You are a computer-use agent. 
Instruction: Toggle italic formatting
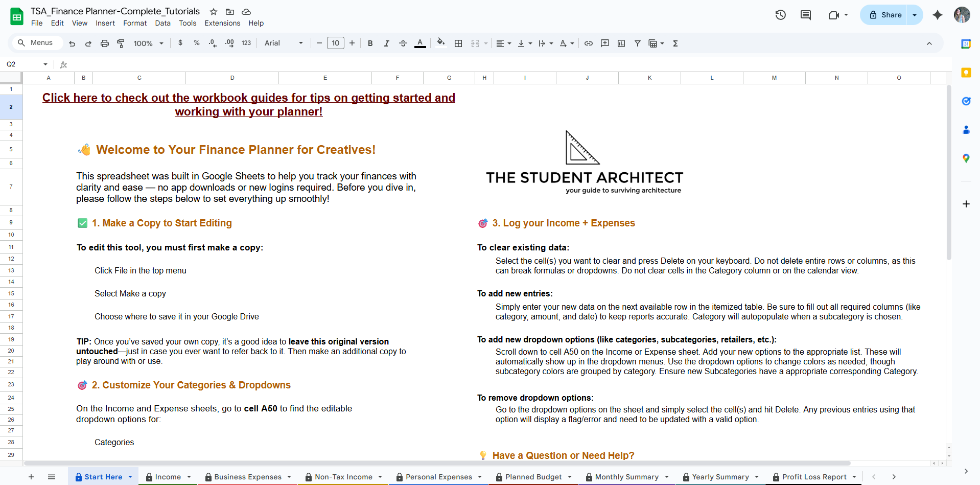coord(387,43)
